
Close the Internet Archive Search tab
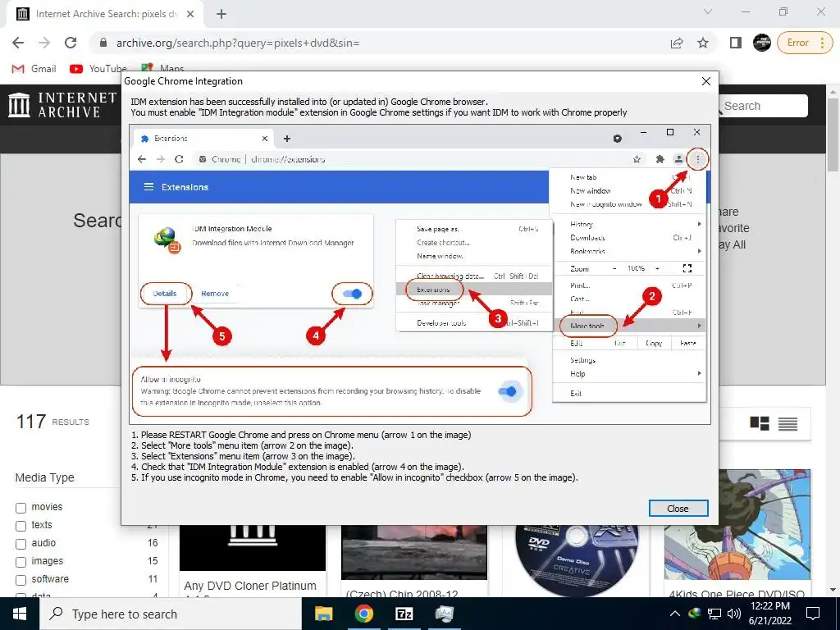pyautogui.click(x=190, y=15)
